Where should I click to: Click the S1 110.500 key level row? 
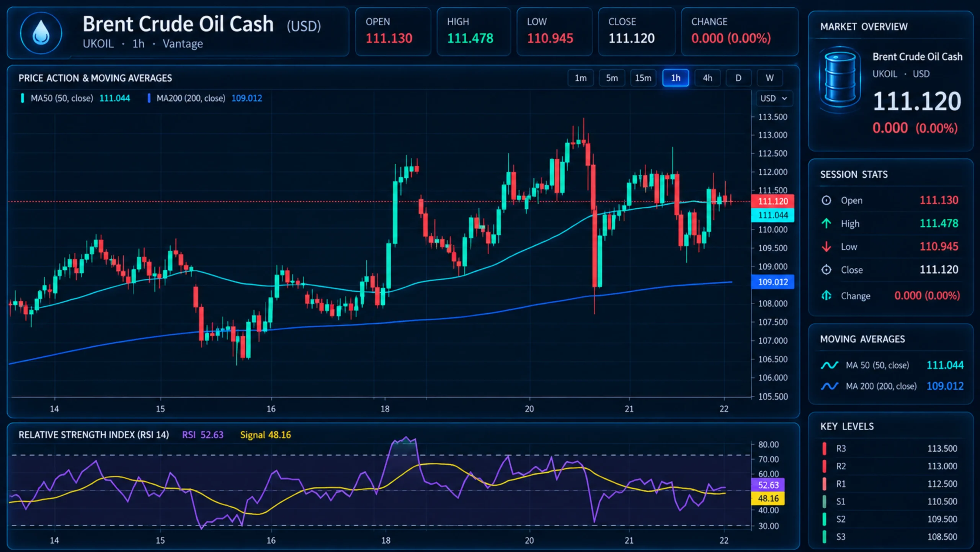(x=890, y=501)
